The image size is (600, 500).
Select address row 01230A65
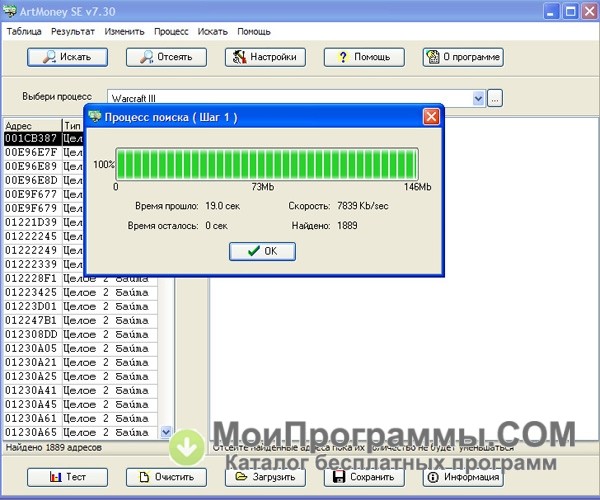[80, 433]
